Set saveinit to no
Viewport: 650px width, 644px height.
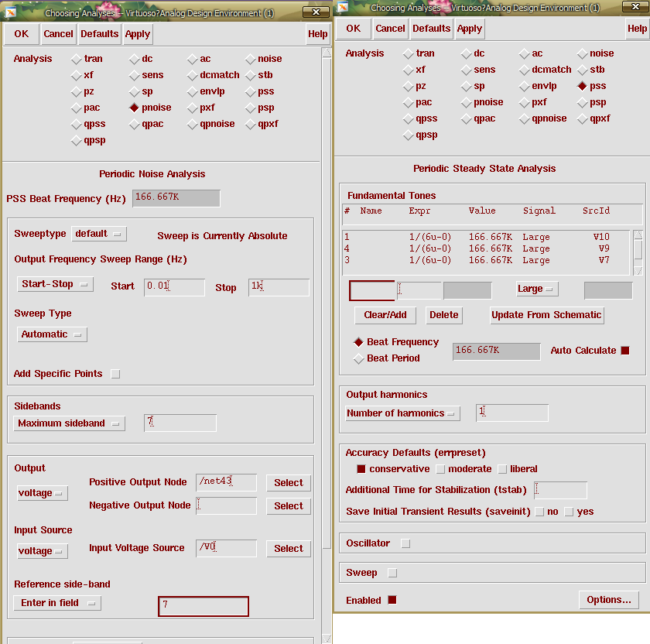pyautogui.click(x=539, y=512)
